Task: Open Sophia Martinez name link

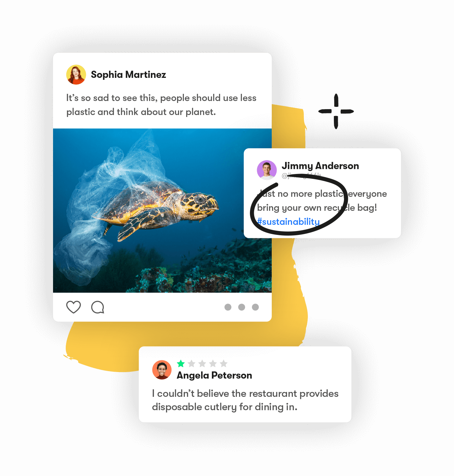Action: pos(129,75)
